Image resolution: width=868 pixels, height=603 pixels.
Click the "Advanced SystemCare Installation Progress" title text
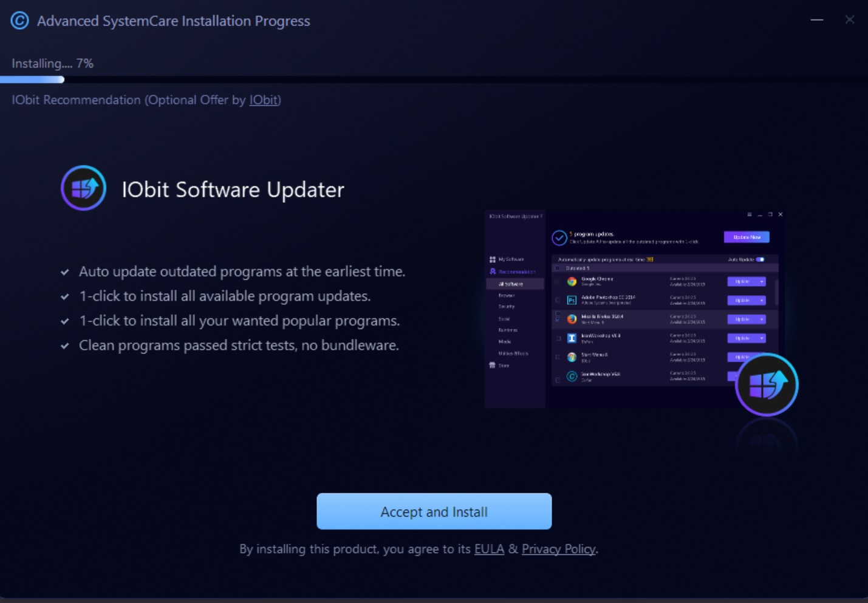point(173,21)
